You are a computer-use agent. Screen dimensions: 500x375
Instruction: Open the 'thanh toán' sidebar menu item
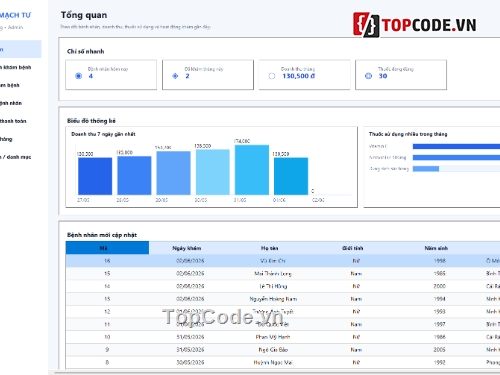(x=13, y=121)
